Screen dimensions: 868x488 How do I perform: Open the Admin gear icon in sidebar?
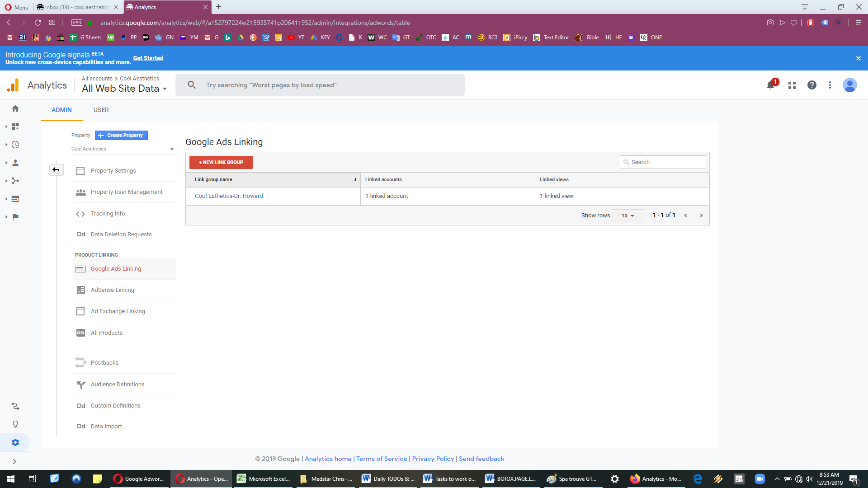pos(15,442)
